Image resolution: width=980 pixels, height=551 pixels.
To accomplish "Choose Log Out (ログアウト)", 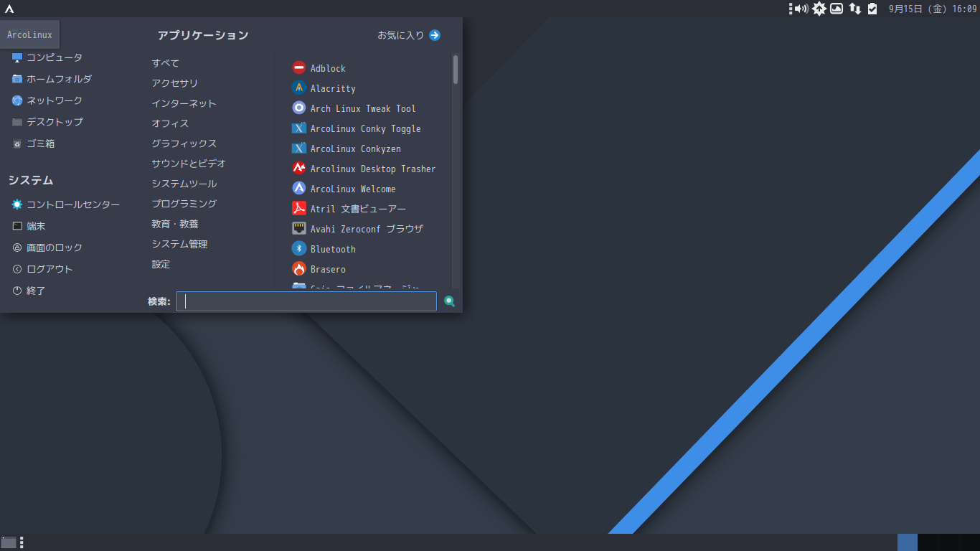I will (42, 269).
